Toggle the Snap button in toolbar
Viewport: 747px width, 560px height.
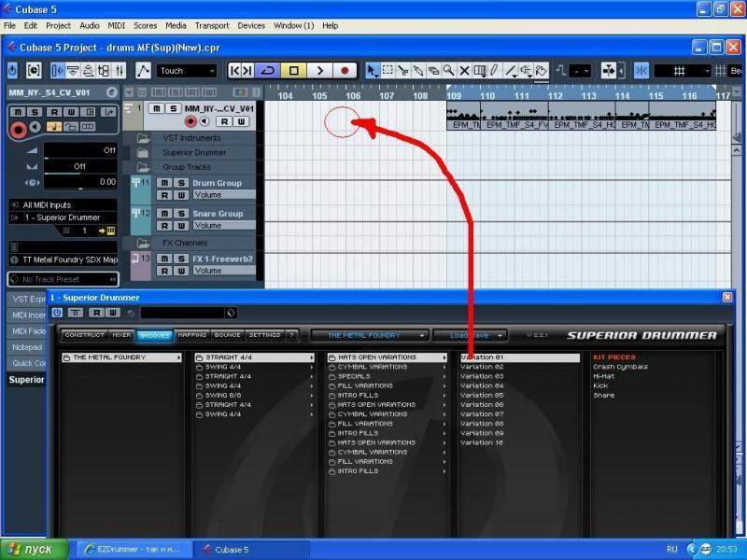pos(641,71)
